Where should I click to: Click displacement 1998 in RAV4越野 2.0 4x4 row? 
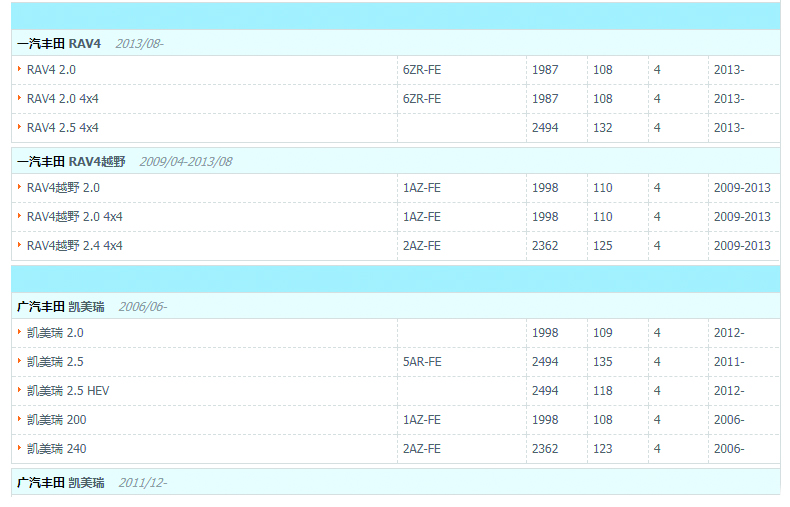click(545, 217)
